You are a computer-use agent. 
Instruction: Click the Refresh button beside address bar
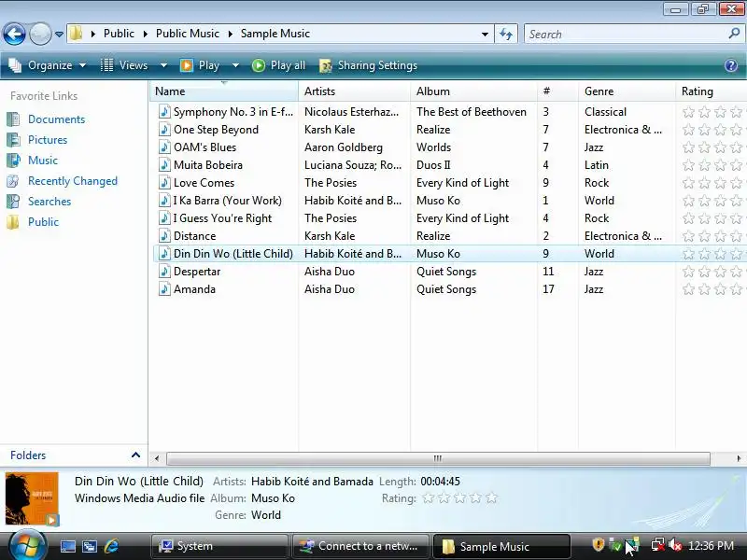coord(506,34)
